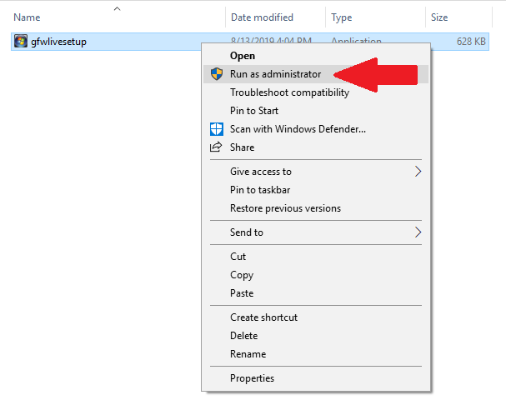Viewport: 506px width, 420px height.
Task: Sort files by Date modified column
Action: (x=262, y=17)
